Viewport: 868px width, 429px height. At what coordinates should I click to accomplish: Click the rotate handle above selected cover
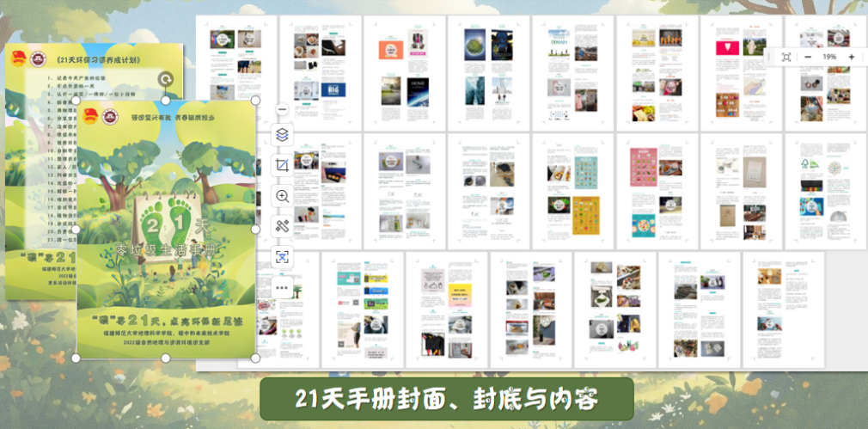tap(164, 79)
